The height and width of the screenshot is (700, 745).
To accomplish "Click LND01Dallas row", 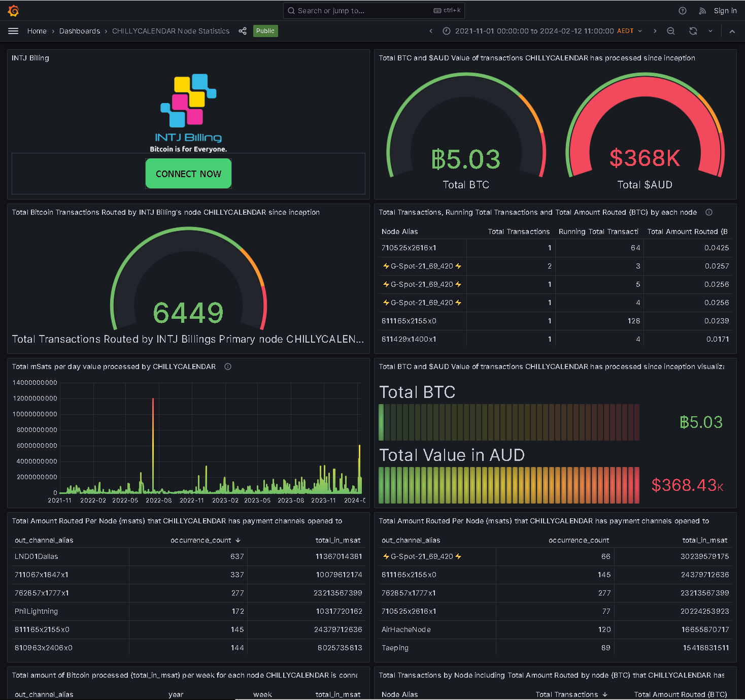I will coord(188,556).
